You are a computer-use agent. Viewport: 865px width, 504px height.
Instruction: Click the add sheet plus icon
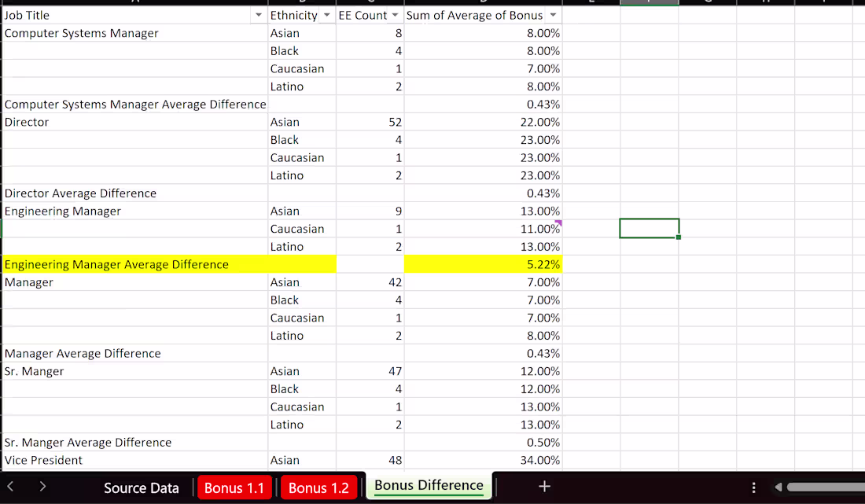click(x=544, y=487)
